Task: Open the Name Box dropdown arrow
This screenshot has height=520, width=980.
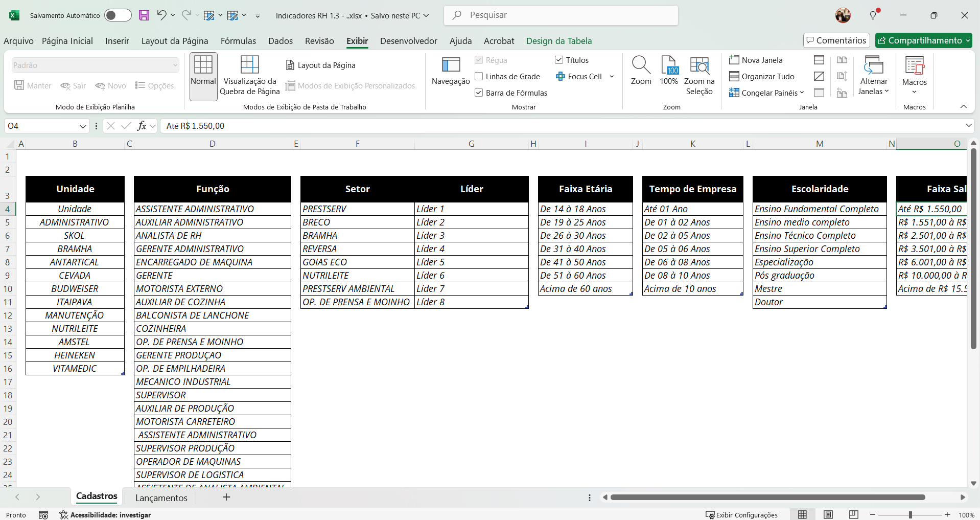Action: 83,126
